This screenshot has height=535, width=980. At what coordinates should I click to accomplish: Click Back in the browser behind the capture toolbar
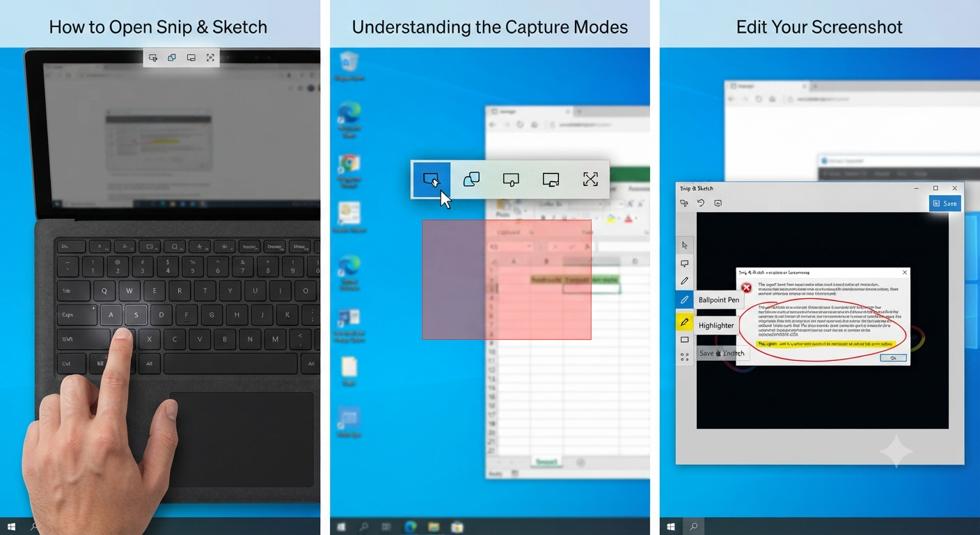coord(493,125)
